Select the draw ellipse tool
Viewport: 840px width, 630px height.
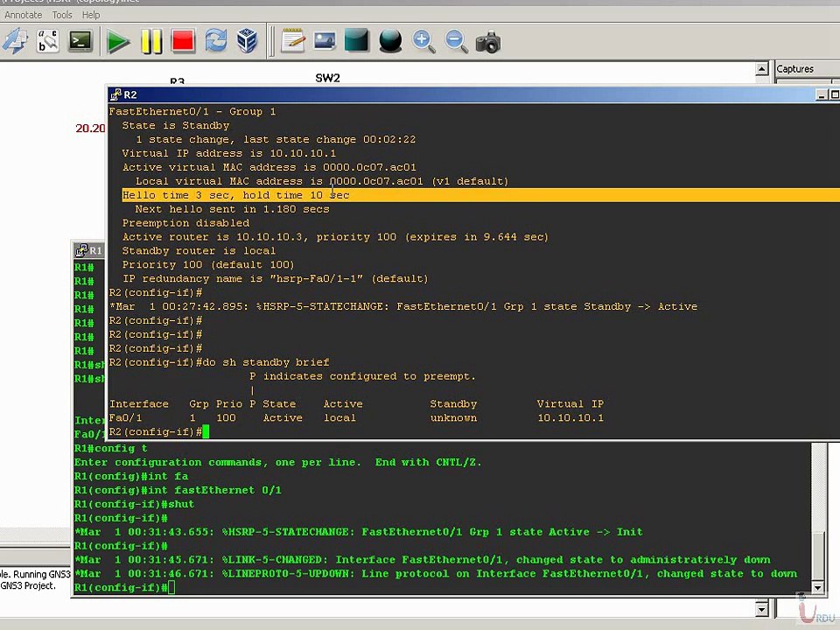click(390, 41)
